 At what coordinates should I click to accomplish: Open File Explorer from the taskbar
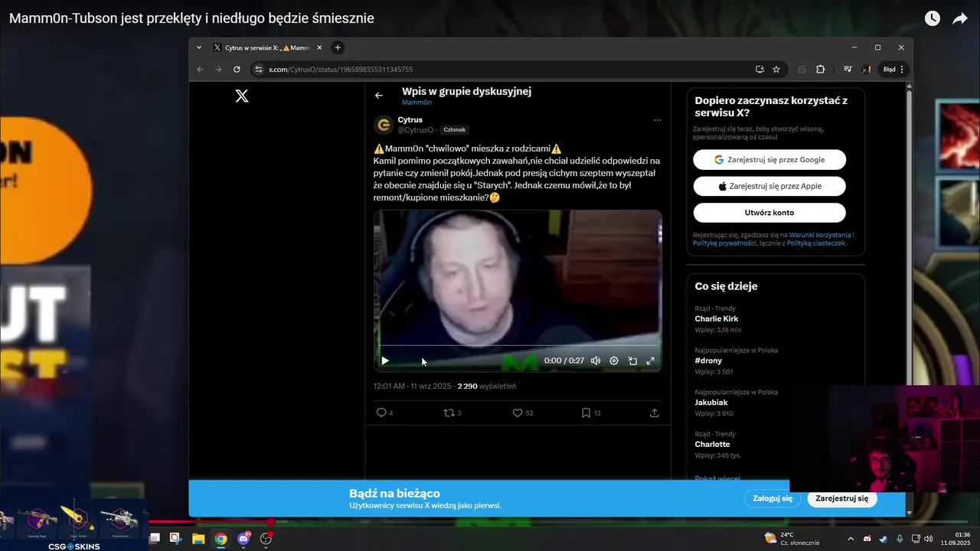point(198,539)
